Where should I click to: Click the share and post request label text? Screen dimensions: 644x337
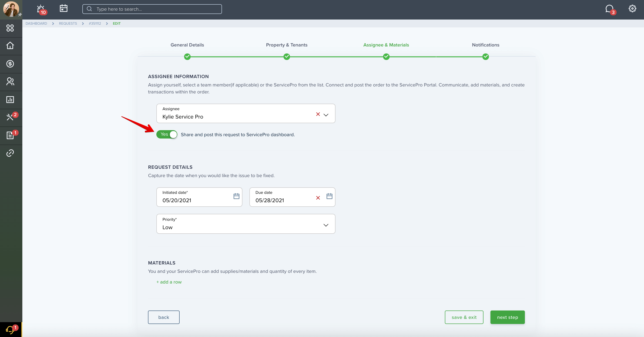pyautogui.click(x=238, y=135)
